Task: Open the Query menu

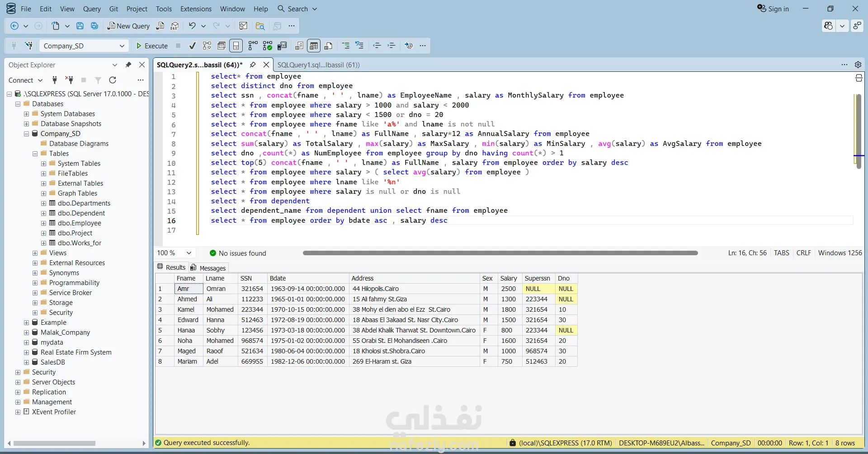Action: (92, 9)
